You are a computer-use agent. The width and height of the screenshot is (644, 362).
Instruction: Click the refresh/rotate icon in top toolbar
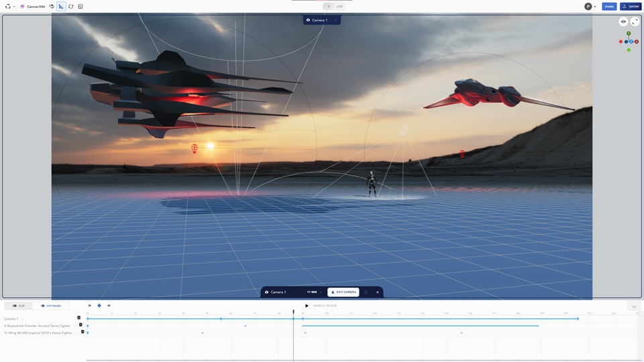pyautogui.click(x=71, y=7)
